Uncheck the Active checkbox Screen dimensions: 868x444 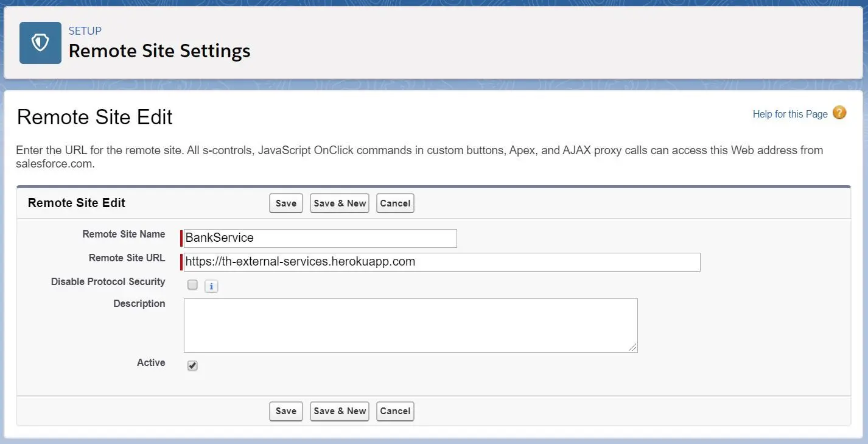pyautogui.click(x=192, y=365)
